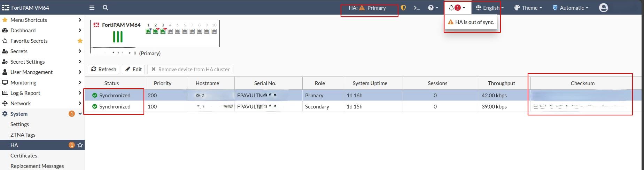644x170 pixels.
Task: Sort by Checksum column header
Action: (x=583, y=83)
